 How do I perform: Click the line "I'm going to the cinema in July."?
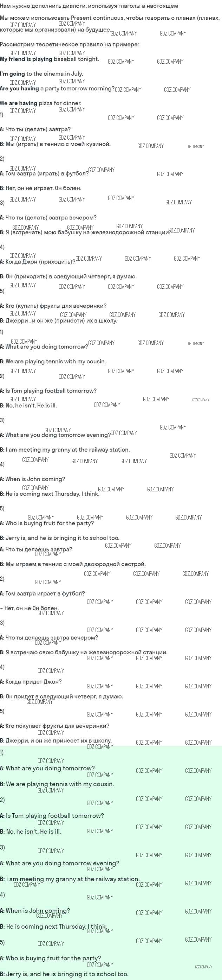tap(41, 74)
